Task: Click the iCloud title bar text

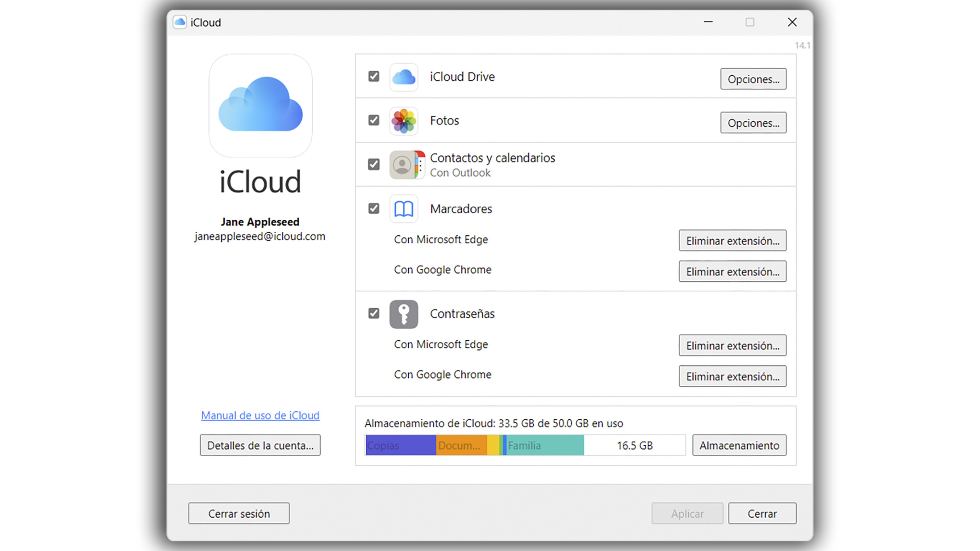Action: pos(205,22)
